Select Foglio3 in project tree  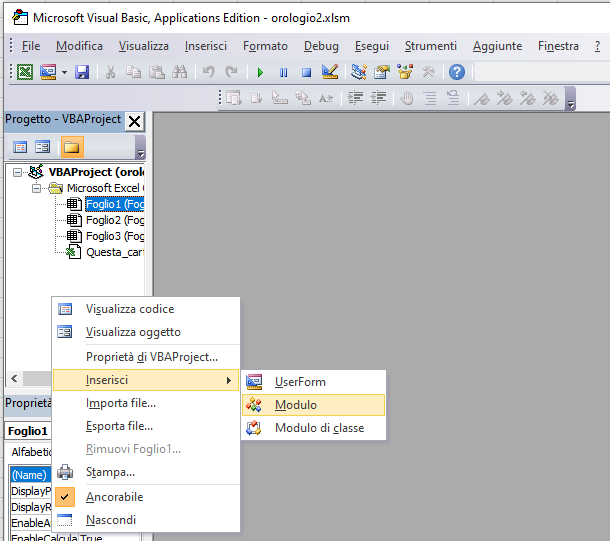tap(114, 236)
